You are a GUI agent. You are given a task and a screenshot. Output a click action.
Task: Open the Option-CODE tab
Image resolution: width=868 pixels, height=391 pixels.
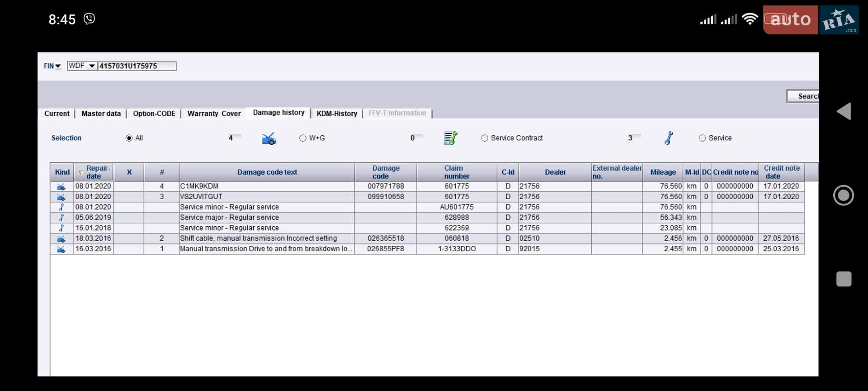point(154,114)
